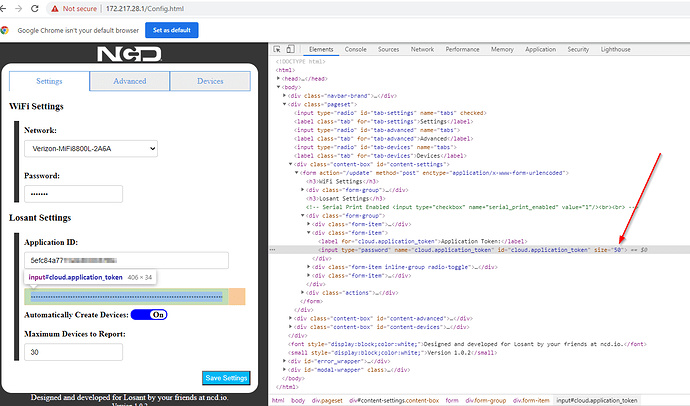Select the h3 Losant Settings DOM line

345,198
